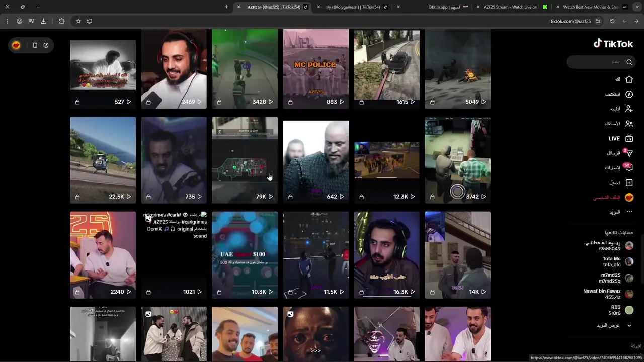Open the browser extensions puzzle icon
The image size is (644, 362).
click(x=62, y=21)
